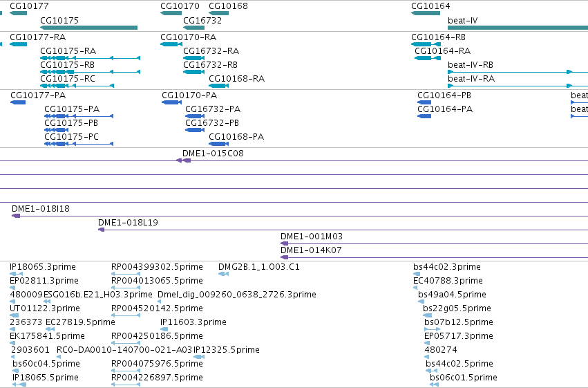Select the CG10175 gene bar
588x388 pixels.
click(x=89, y=28)
